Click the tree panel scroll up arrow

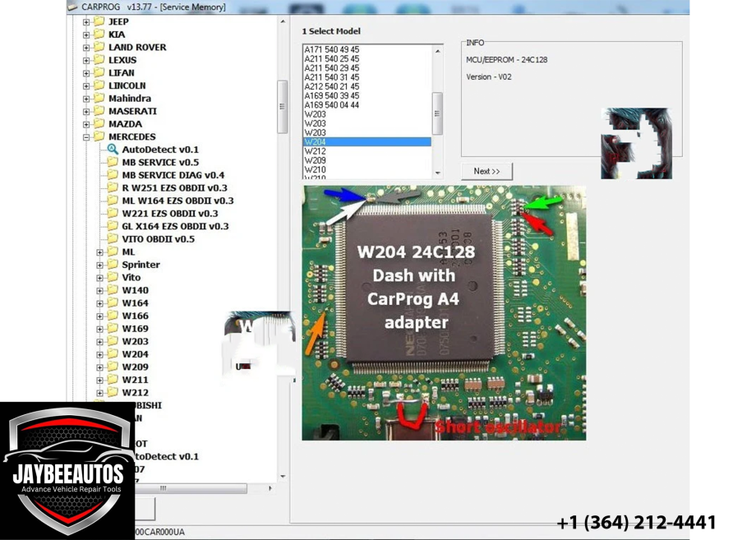(283, 21)
